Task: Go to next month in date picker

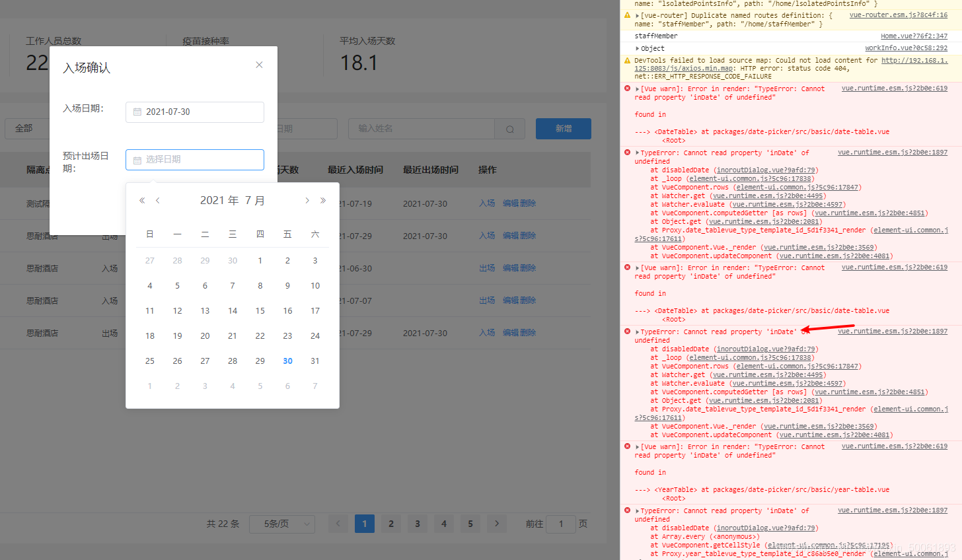Action: point(307,200)
